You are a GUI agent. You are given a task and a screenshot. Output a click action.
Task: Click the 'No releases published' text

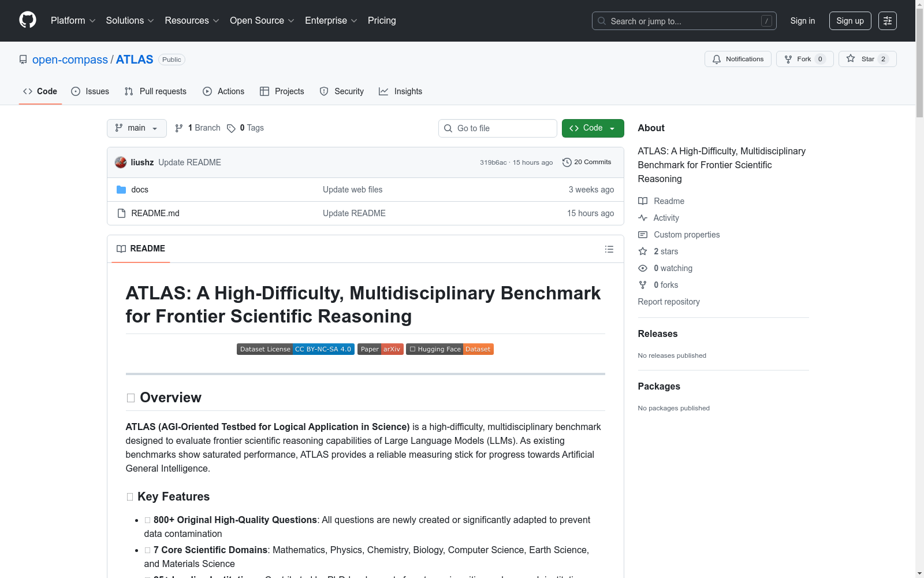tap(672, 355)
